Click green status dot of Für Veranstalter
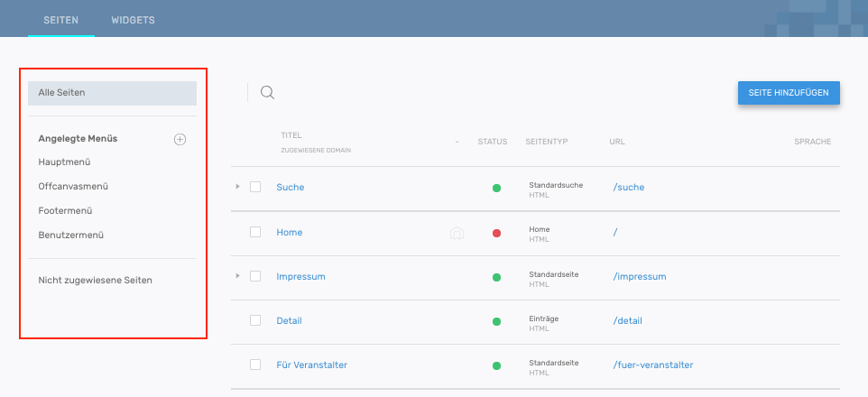The height and width of the screenshot is (397, 868). (x=496, y=365)
